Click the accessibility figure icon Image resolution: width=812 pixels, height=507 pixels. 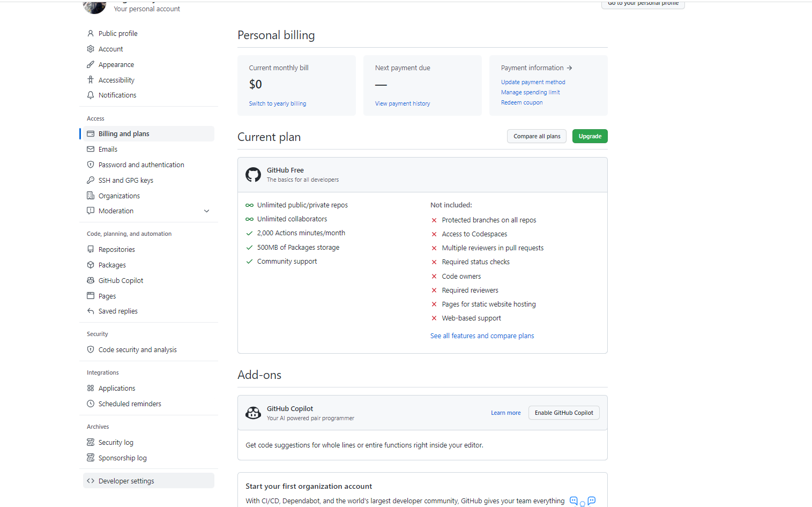pyautogui.click(x=91, y=80)
